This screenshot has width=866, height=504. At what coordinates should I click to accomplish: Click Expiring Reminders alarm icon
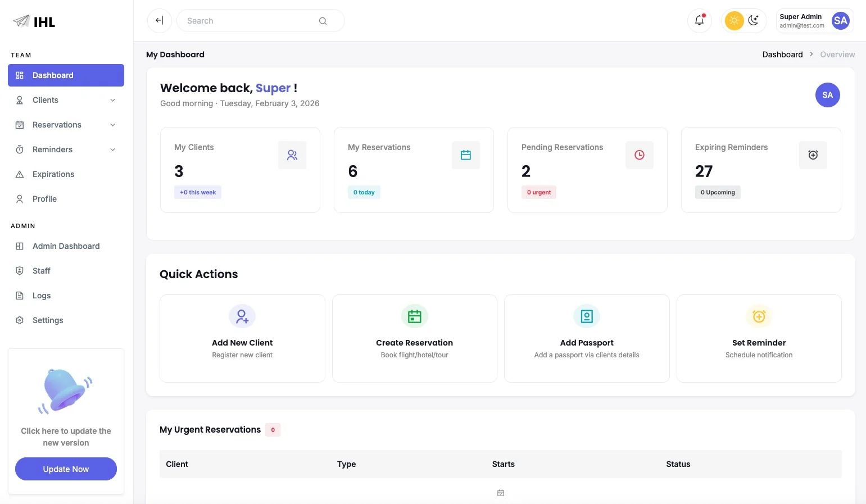click(x=813, y=155)
